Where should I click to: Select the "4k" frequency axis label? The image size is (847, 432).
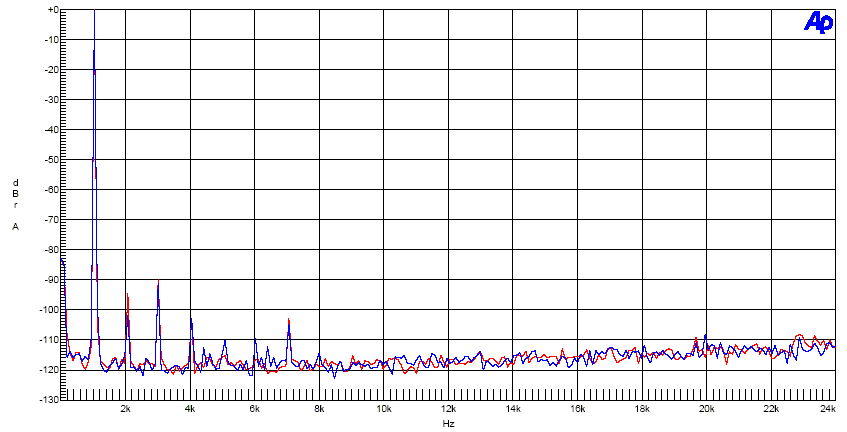click(x=190, y=409)
